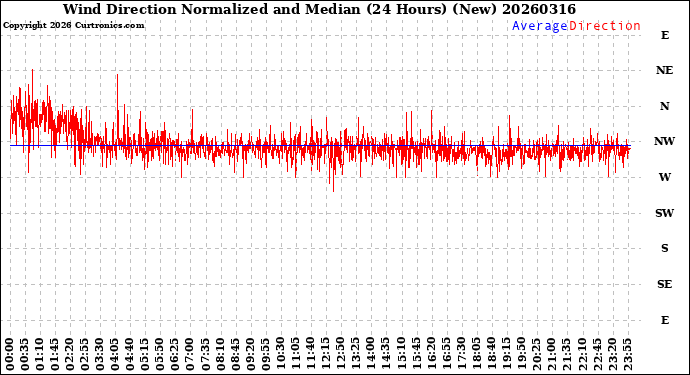Click the 16:20 time label

click(432, 354)
